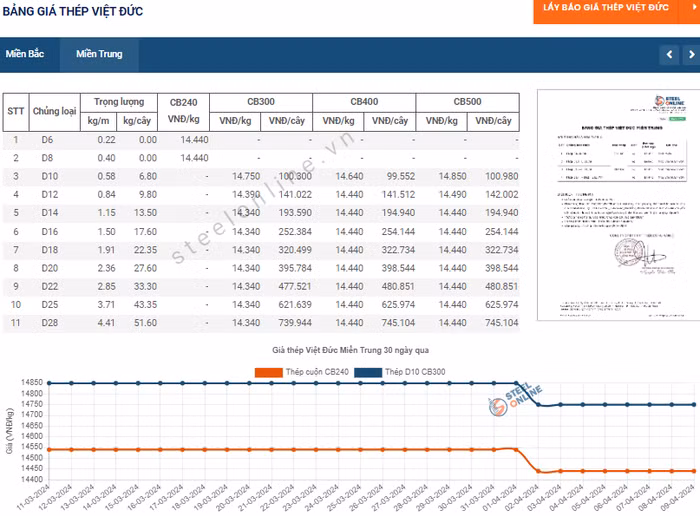Click the 0.22 weight in D6 row
This screenshot has height=516, width=700.
pyautogui.click(x=106, y=140)
